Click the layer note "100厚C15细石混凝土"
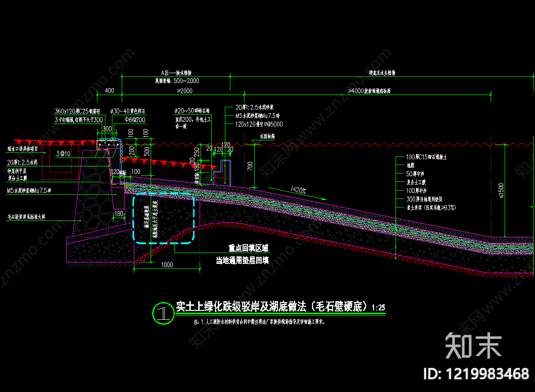Viewport: 535px width, 392px height. (426, 157)
